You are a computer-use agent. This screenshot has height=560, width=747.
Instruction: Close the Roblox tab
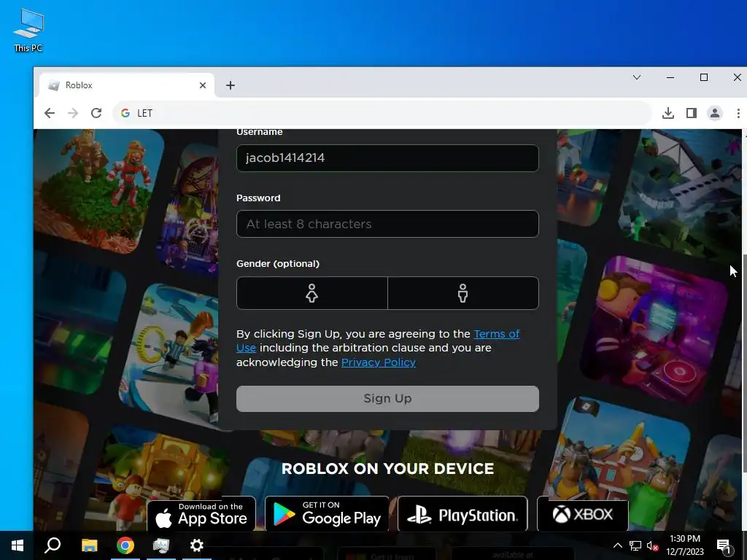pos(203,85)
